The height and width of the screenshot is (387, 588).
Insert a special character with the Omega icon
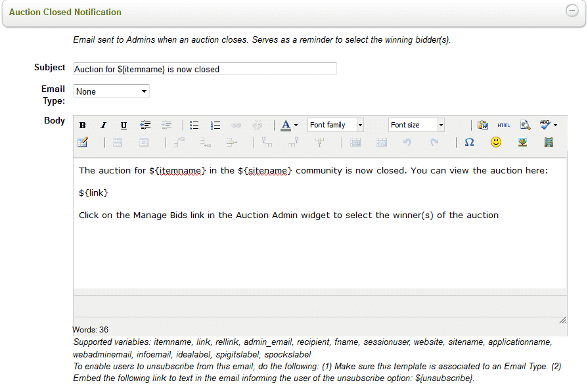469,142
